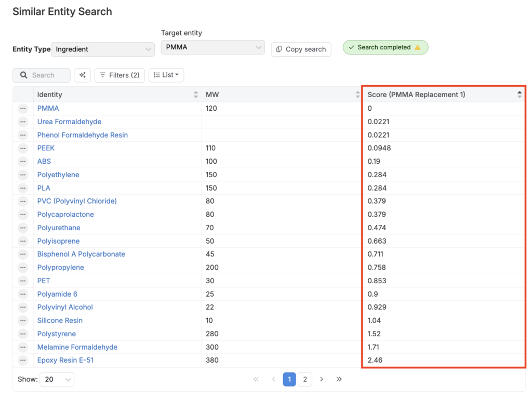Click the ellipsis icon next to Polystyrene
Viewport: 532px width, 399px height.
[x=23, y=334]
